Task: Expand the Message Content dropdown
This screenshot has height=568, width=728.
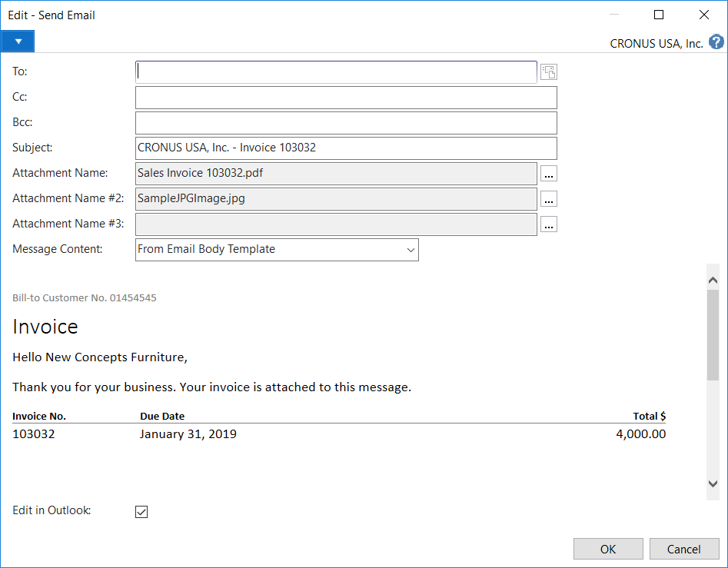Action: tap(409, 250)
